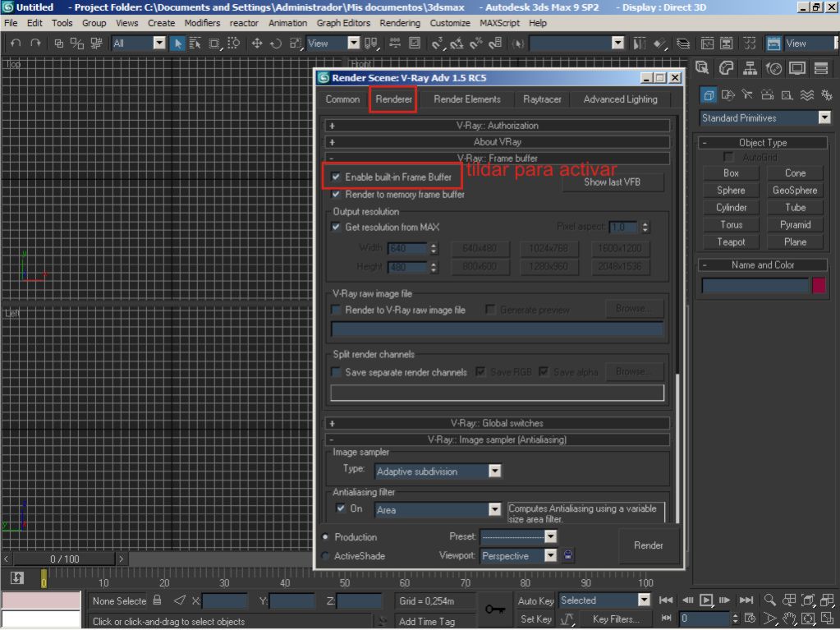Viewport: 840px width, 630px height.
Task: Enable Render to V-Ray raw image file
Action: (336, 310)
